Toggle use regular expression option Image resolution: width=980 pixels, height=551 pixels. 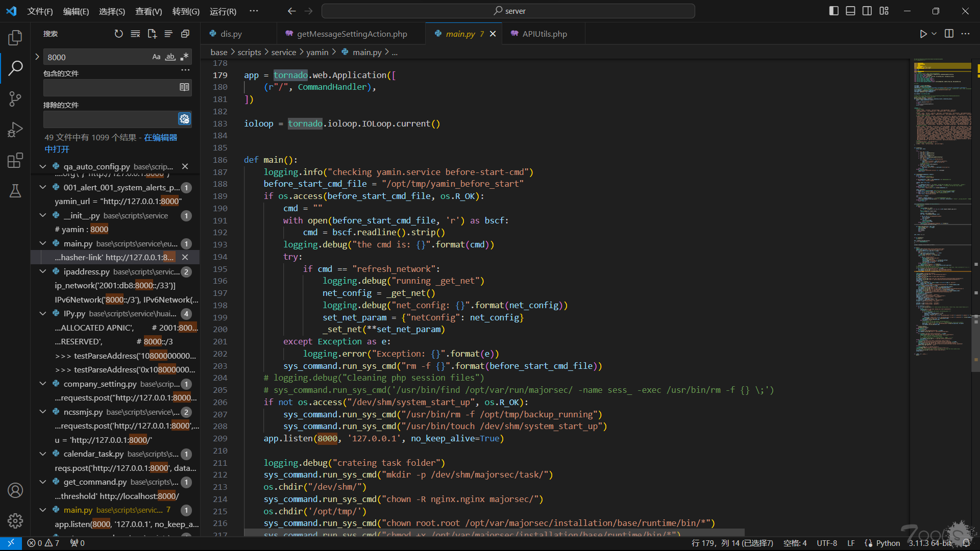click(x=184, y=57)
